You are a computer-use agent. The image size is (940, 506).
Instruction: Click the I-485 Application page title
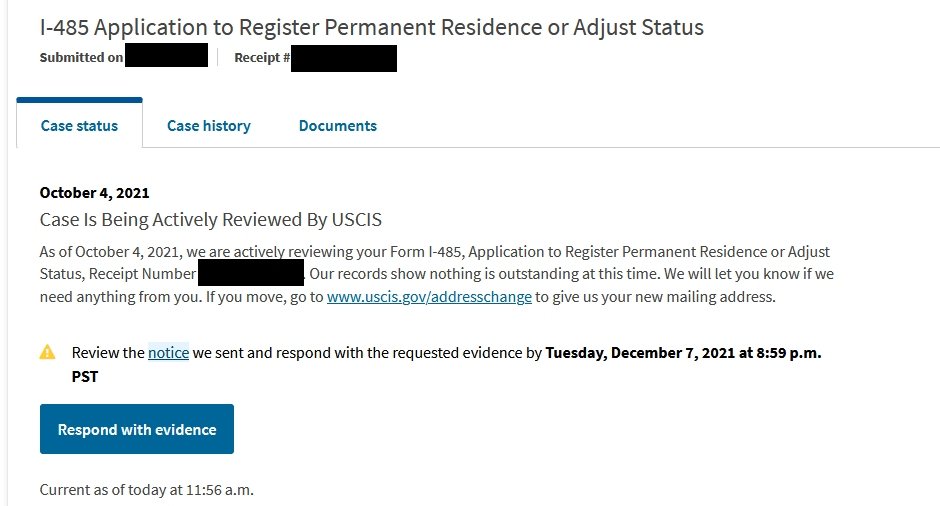372,27
